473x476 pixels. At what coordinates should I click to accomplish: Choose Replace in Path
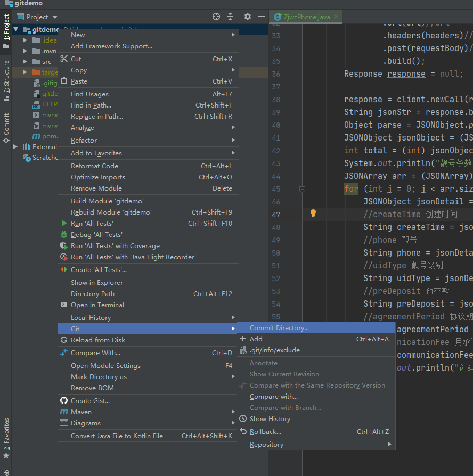(148, 117)
